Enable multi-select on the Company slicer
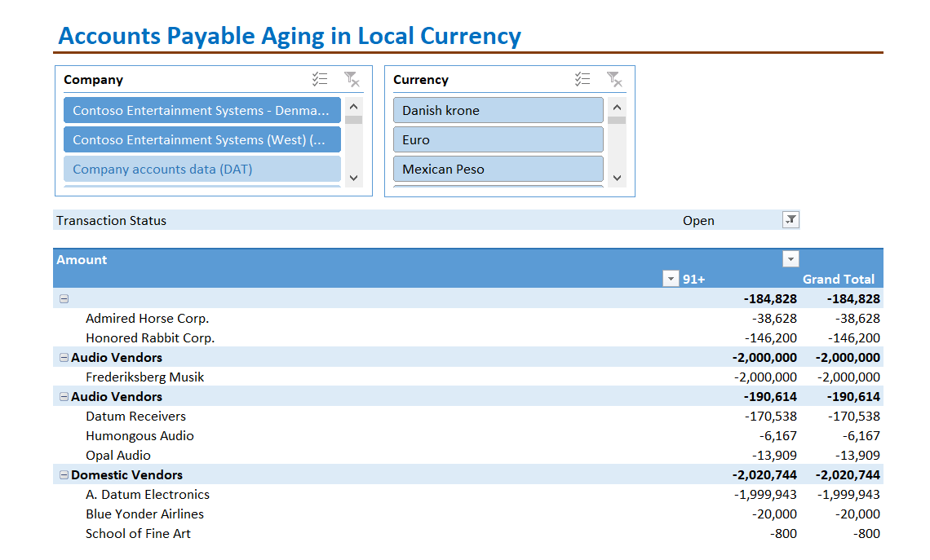Viewport: 930px width, 560px height. (320, 78)
